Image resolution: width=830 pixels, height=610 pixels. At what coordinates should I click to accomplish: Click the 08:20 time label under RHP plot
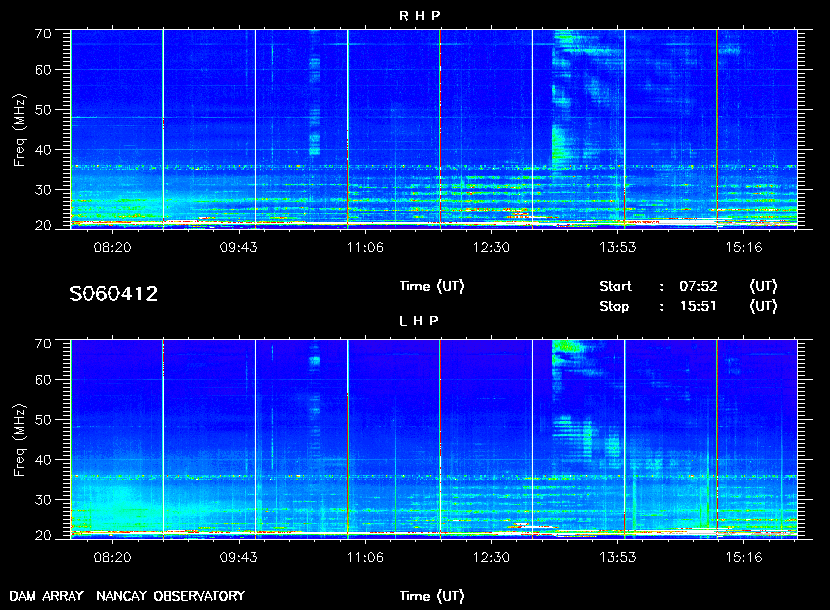(112, 247)
